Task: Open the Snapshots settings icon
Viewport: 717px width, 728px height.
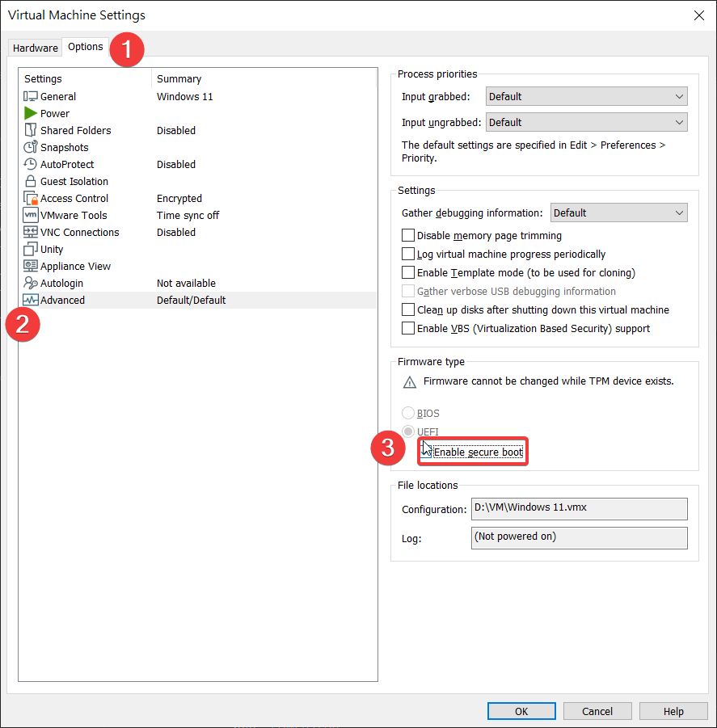Action: pyautogui.click(x=31, y=148)
